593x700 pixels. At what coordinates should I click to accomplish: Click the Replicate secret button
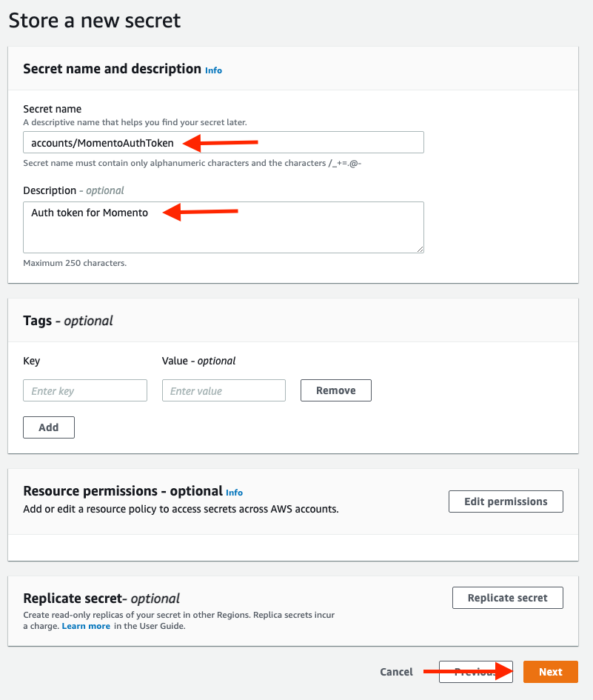coord(507,598)
